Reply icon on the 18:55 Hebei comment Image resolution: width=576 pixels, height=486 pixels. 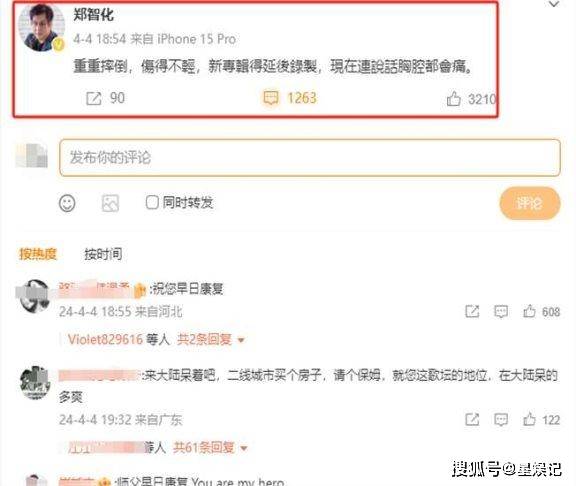(501, 311)
